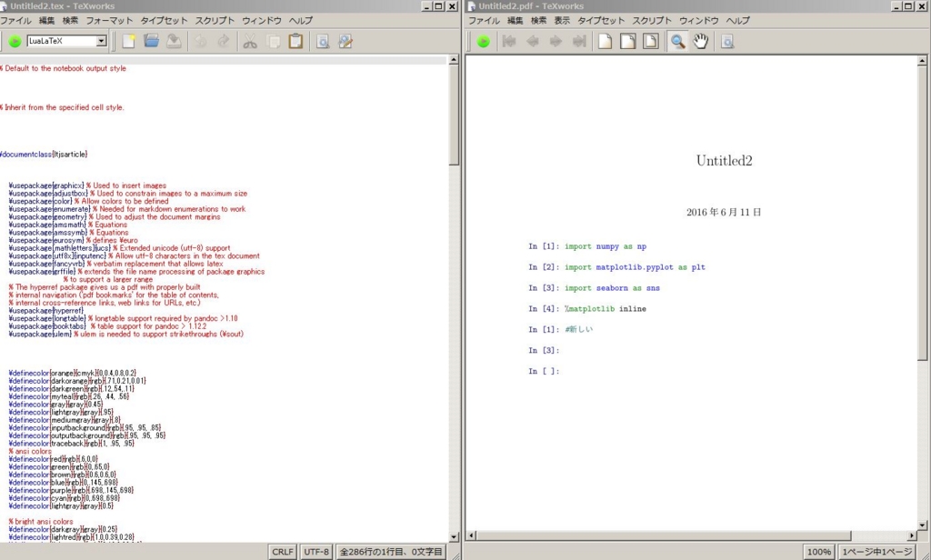Open the スクリプト menu in the editor window
The height and width of the screenshot is (560, 931).
point(215,20)
